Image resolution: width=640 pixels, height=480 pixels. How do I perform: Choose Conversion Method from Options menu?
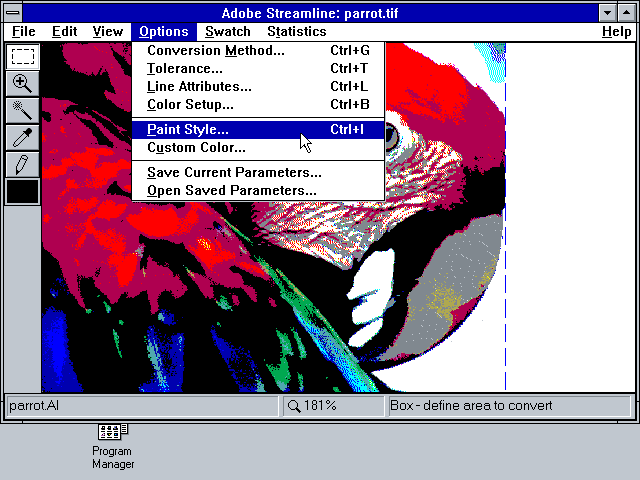tap(215, 51)
